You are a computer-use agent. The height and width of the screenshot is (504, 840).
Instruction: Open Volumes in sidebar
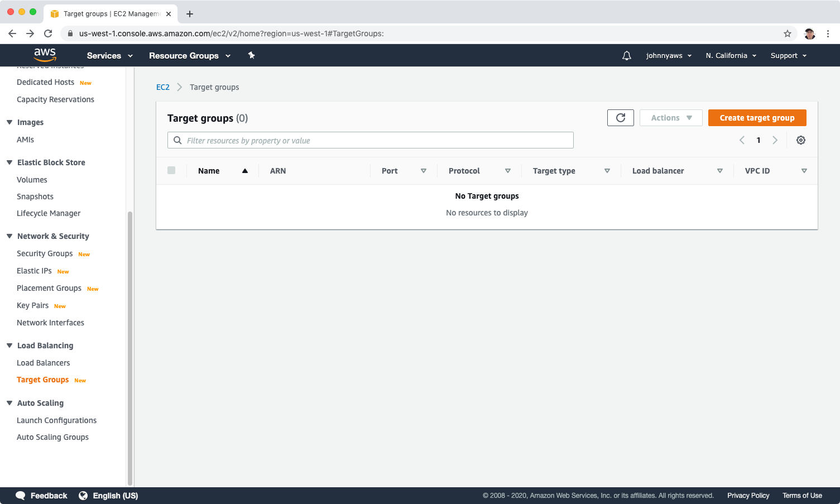click(x=32, y=180)
